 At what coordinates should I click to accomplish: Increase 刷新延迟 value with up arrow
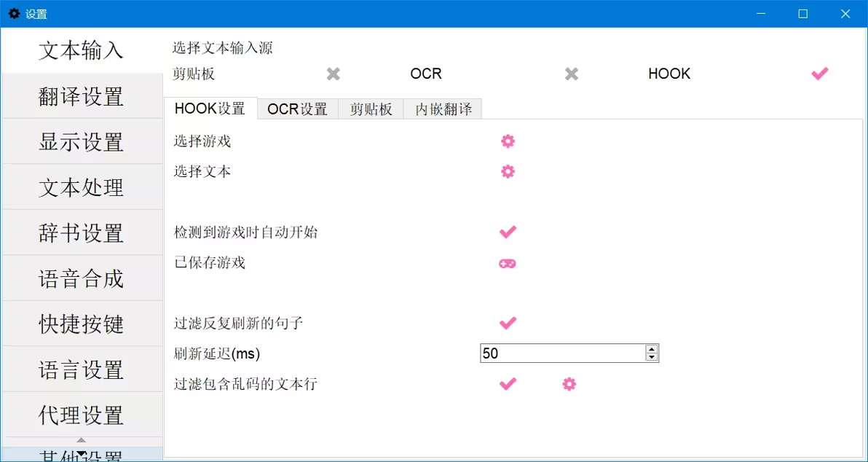pyautogui.click(x=652, y=350)
